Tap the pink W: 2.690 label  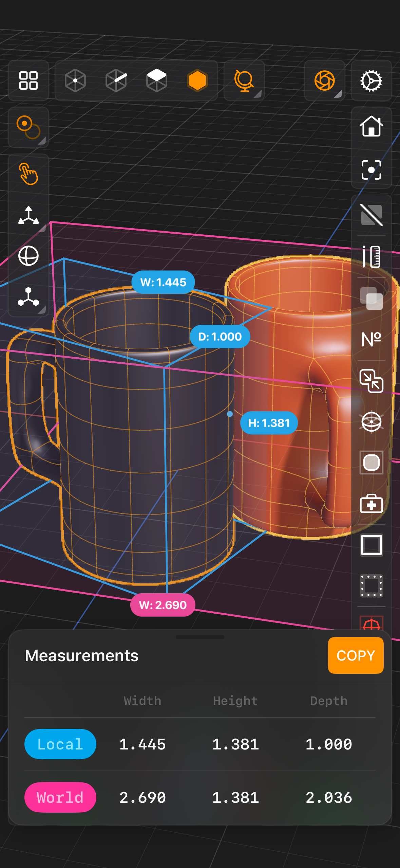(163, 605)
